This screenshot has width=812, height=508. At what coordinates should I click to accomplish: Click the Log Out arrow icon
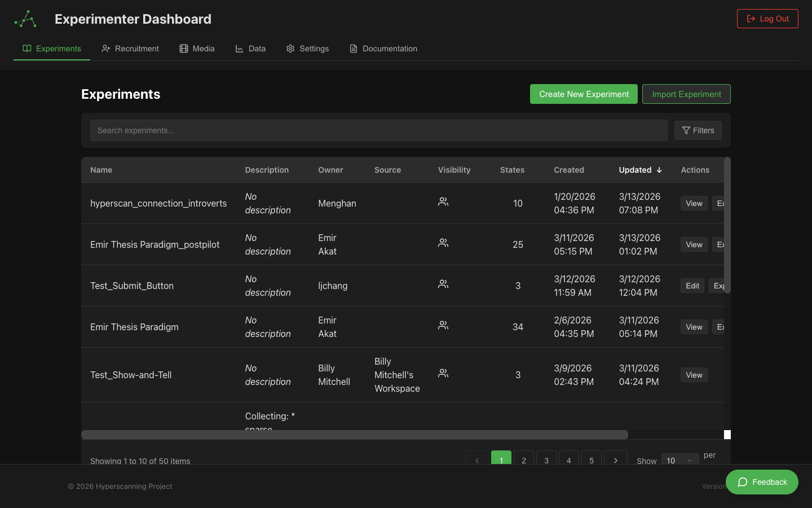coord(751,18)
